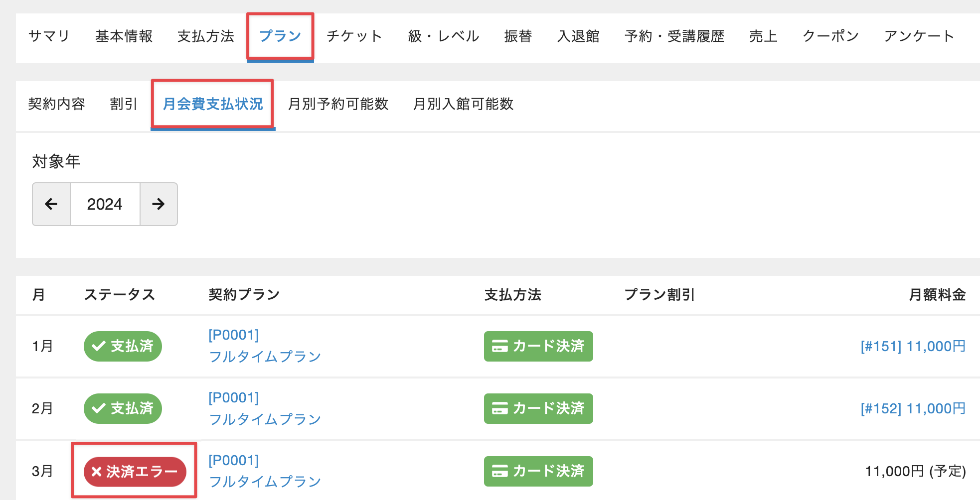Click March's カード決済 payment badge
The width and height of the screenshot is (980, 500).
tap(538, 471)
